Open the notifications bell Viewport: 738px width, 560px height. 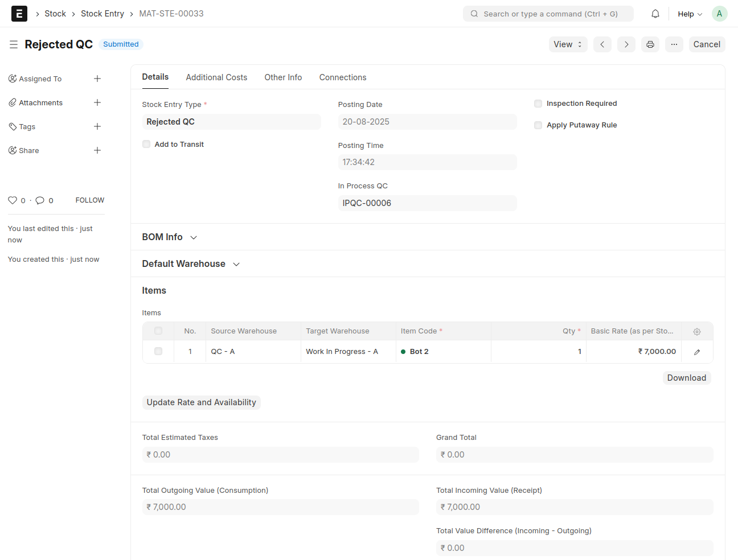pos(655,14)
